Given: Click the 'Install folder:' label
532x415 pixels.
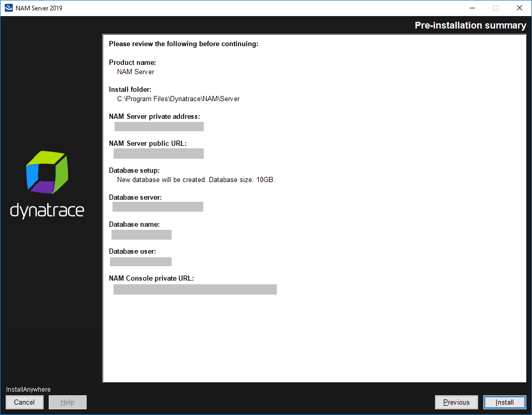Looking at the screenshot, I should click(130, 90).
